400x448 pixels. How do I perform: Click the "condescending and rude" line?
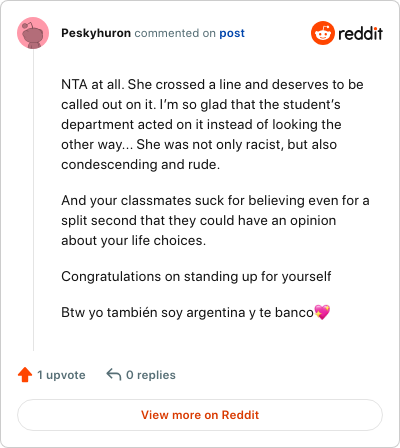tap(141, 165)
